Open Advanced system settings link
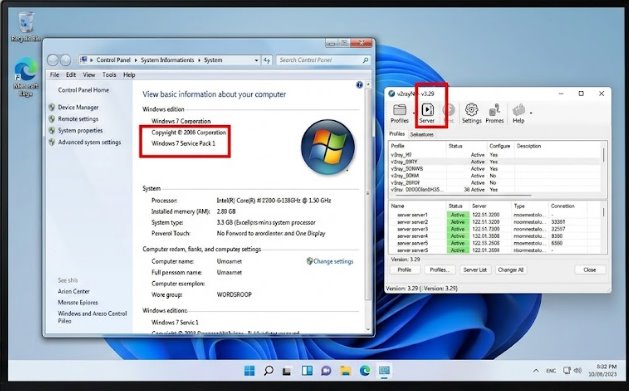Image resolution: width=629 pixels, height=391 pixels. click(x=89, y=142)
